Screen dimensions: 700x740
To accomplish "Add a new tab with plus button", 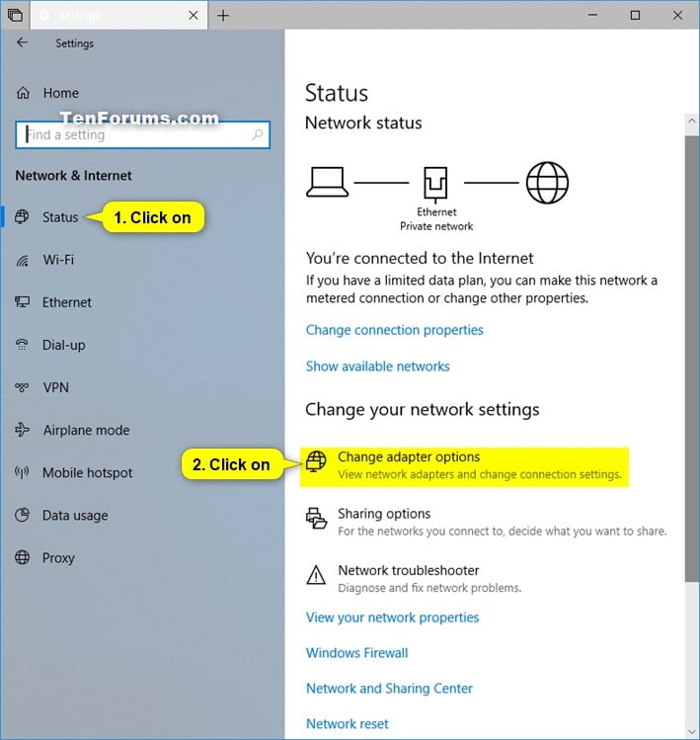I will [223, 16].
